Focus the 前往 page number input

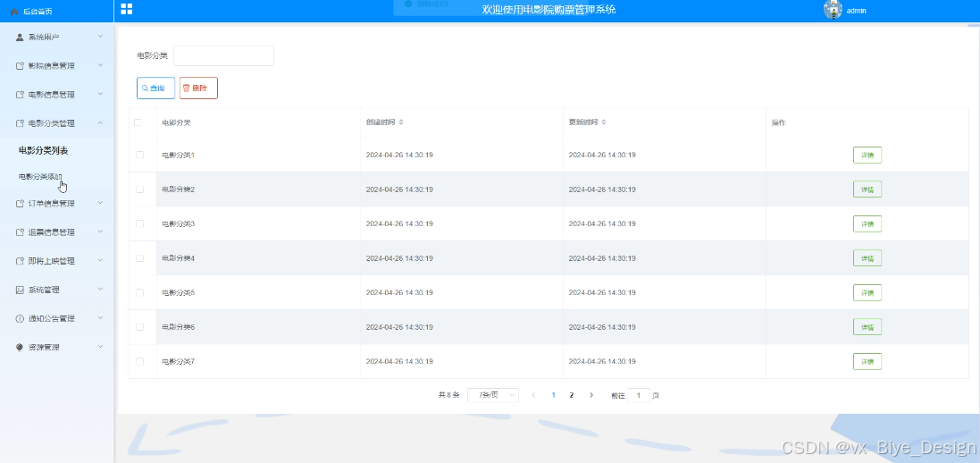638,395
